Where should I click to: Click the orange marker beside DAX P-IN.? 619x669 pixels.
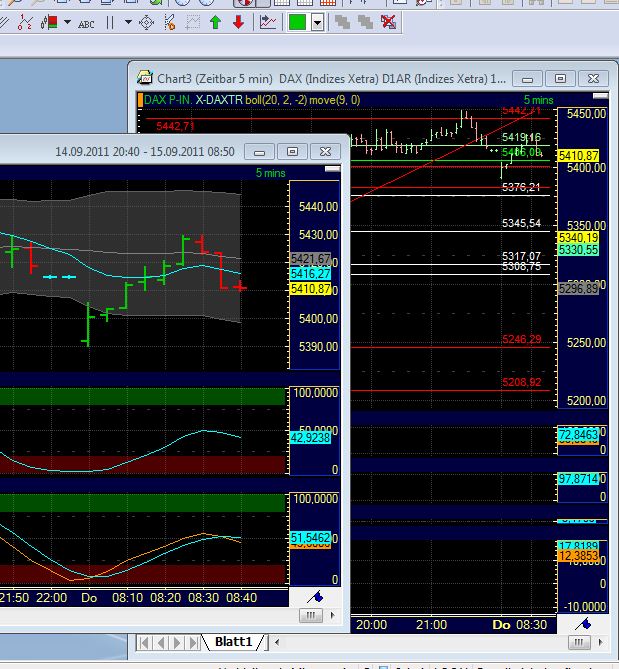click(140, 100)
